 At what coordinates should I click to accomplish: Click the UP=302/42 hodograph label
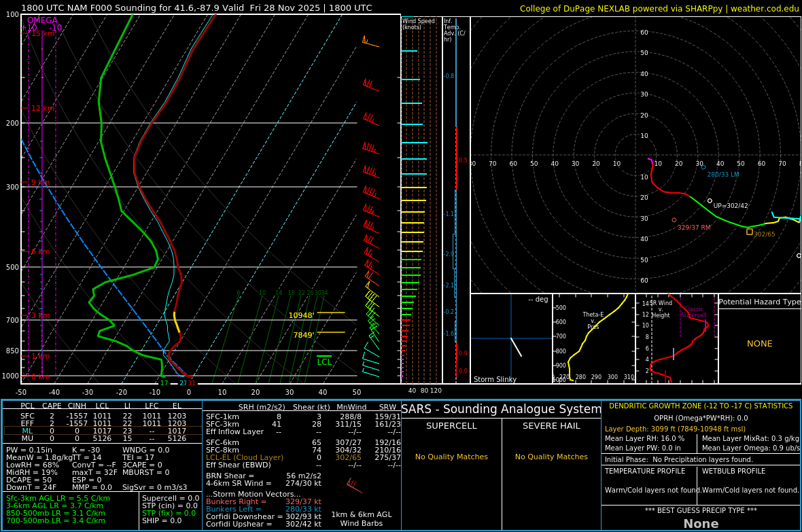pyautogui.click(x=731, y=206)
